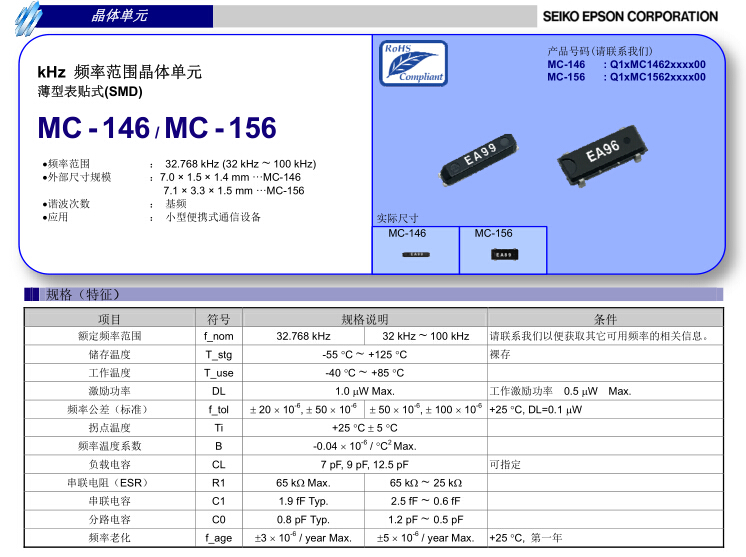Click the 晶体单元 header banner
Screen dimensions: 746x557
coord(120,16)
